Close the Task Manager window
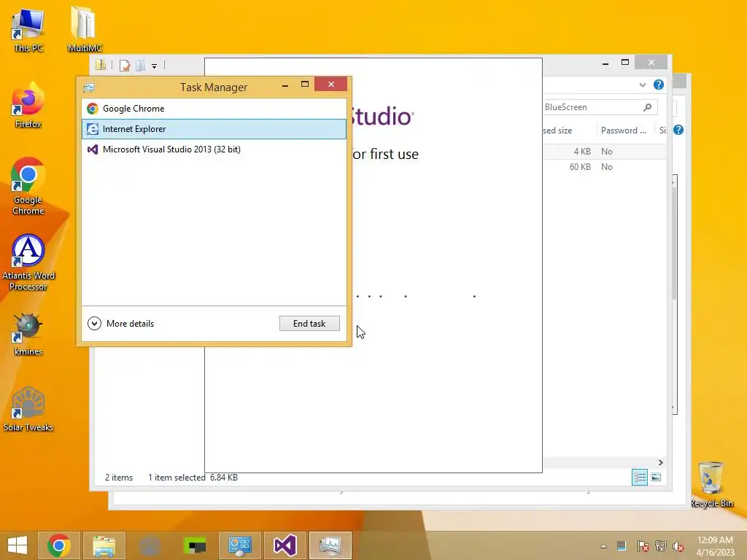The width and height of the screenshot is (747, 560). pos(331,85)
